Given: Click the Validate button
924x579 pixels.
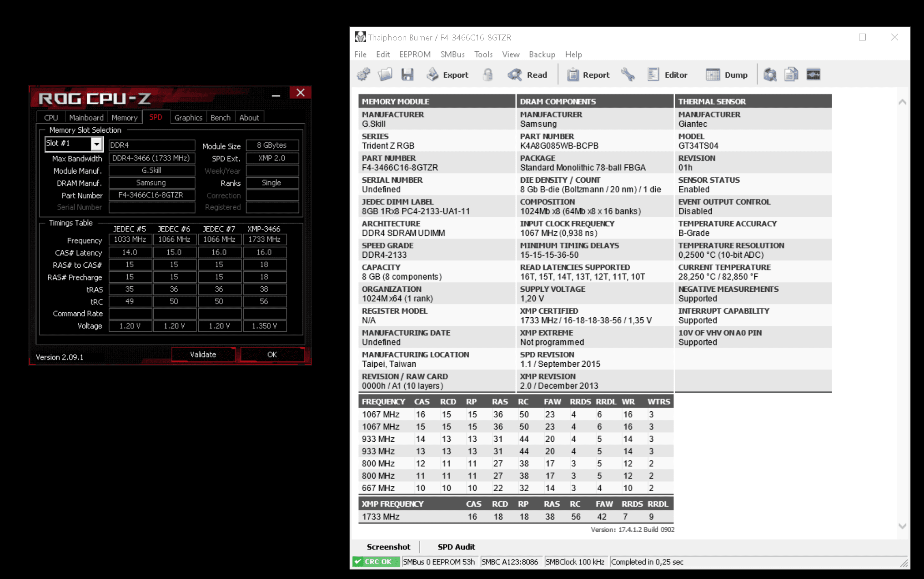Looking at the screenshot, I should [x=203, y=354].
